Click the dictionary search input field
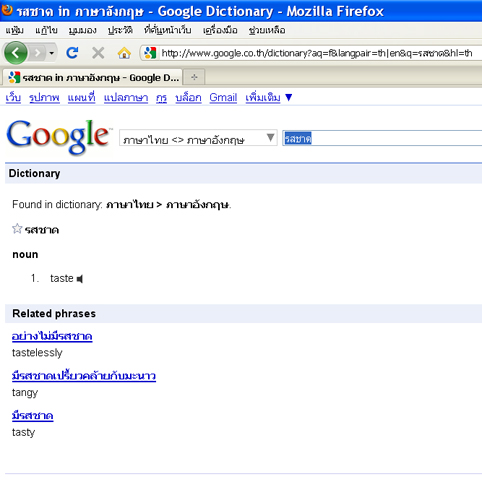Viewport: 482px width, 482px height. tap(382, 138)
